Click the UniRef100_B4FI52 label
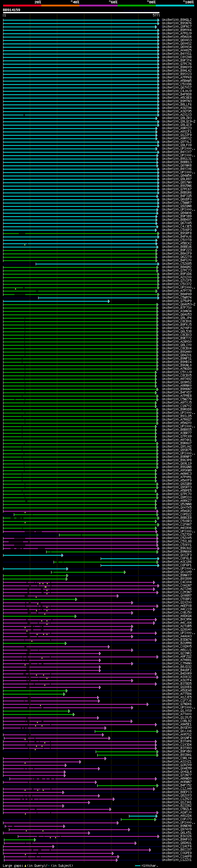The image size is (197, 868). pos(177,785)
